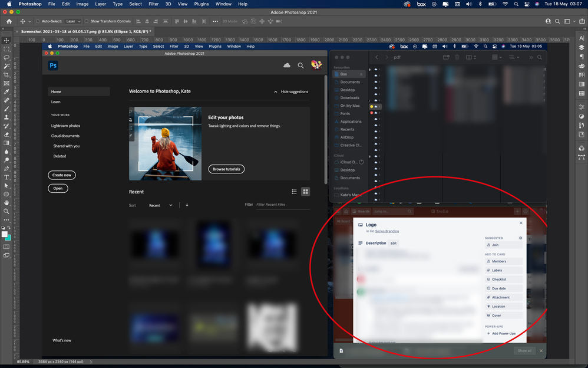Click the 85.89% zoom field in status bar
The image size is (588, 368).
coord(23,362)
